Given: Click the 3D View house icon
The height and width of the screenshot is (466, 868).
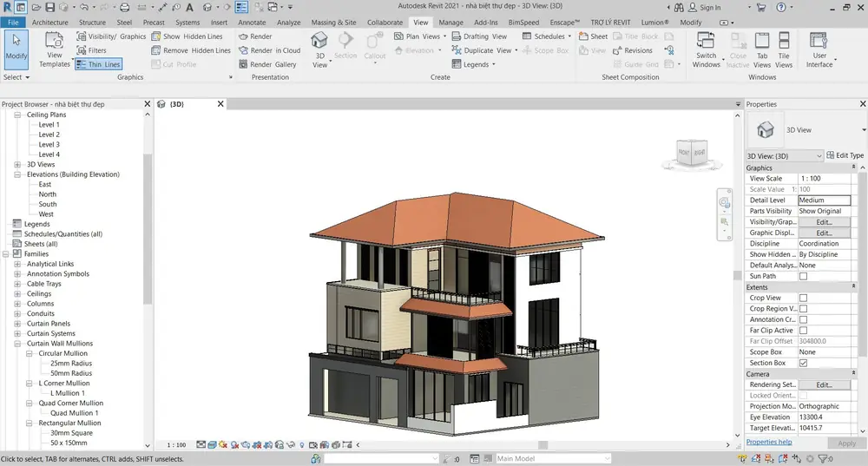Looking at the screenshot, I should [x=319, y=41].
